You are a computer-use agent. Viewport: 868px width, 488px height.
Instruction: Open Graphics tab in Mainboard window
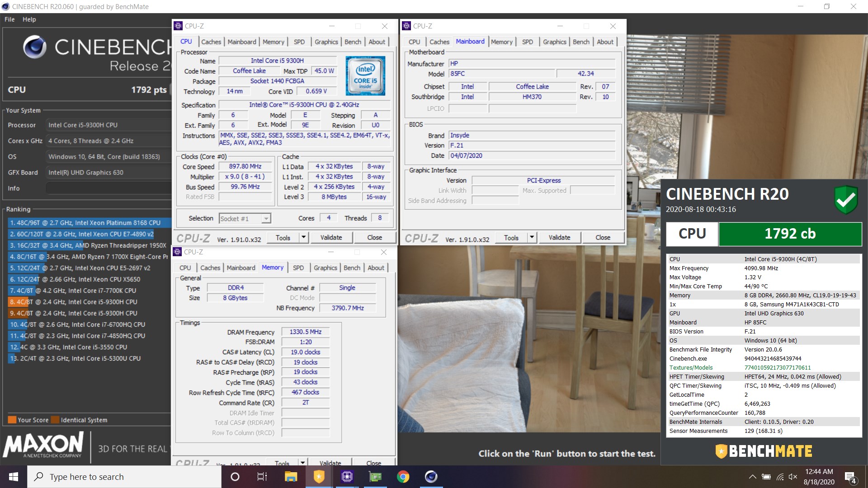[554, 42]
